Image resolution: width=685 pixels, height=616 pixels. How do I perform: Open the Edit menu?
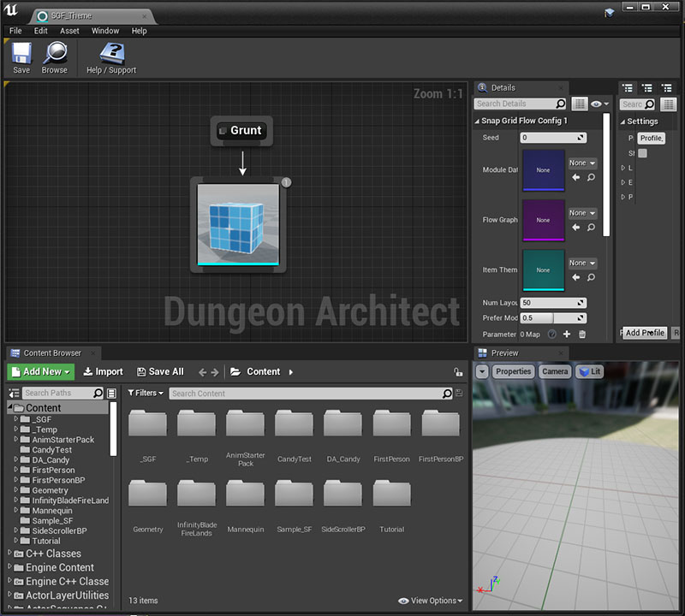(40, 31)
